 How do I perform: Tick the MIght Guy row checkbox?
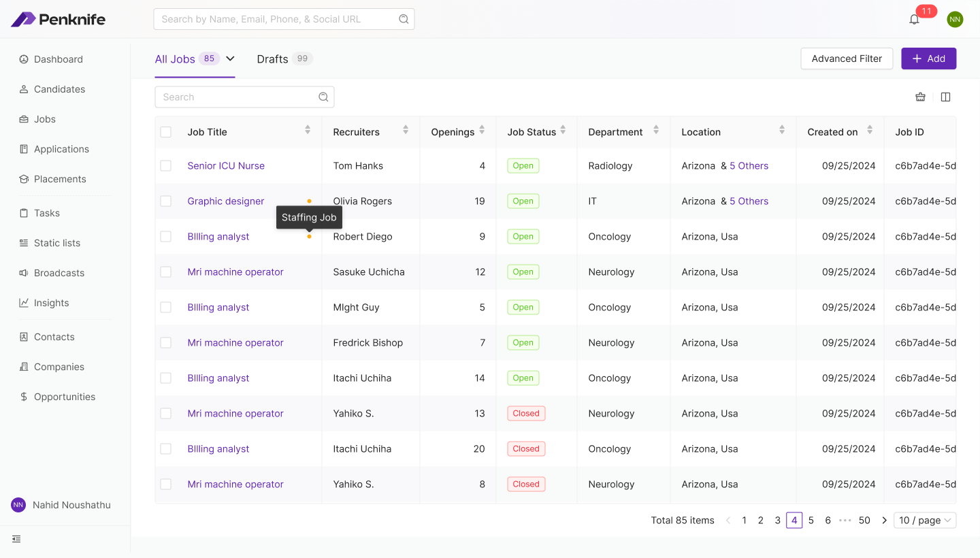166,307
